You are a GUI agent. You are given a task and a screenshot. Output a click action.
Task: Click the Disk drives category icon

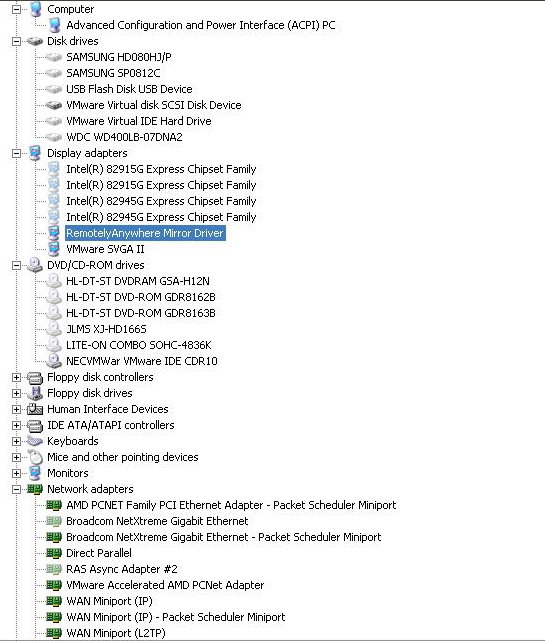(x=35, y=41)
